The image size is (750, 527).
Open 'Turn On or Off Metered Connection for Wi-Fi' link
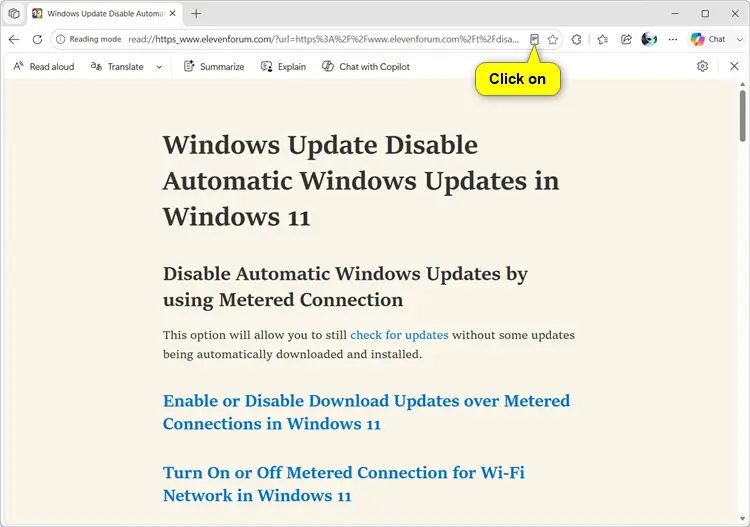[x=344, y=484]
